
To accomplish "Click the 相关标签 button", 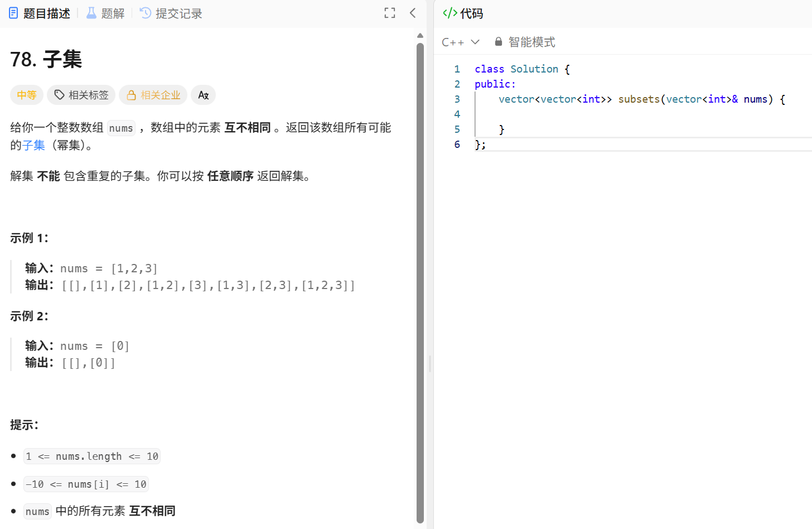I will (81, 95).
